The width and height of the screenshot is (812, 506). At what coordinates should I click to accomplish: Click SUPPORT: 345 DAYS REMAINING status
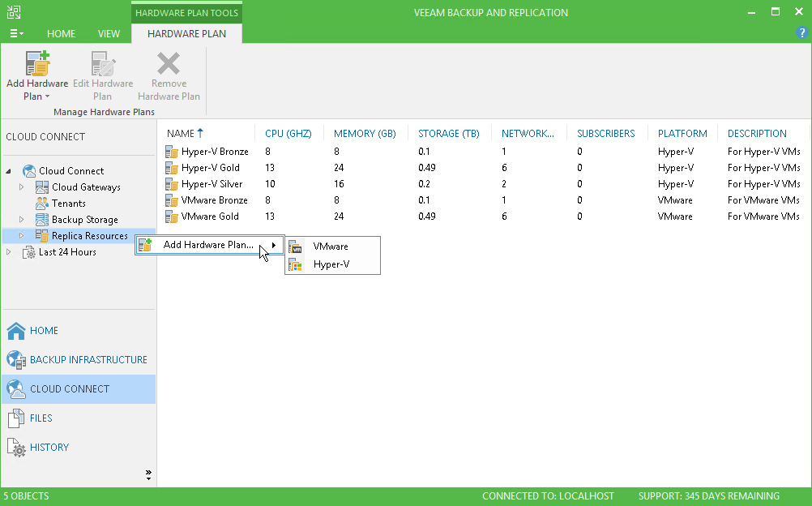(708, 496)
